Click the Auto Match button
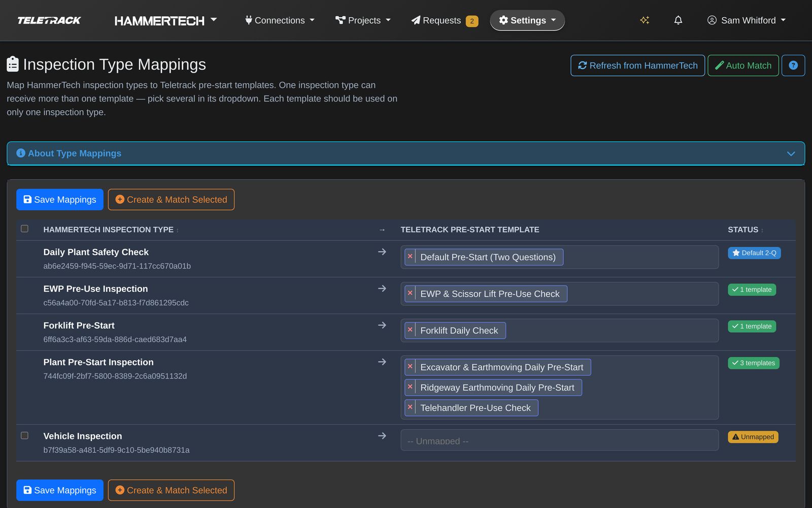This screenshot has height=508, width=812. (x=743, y=66)
